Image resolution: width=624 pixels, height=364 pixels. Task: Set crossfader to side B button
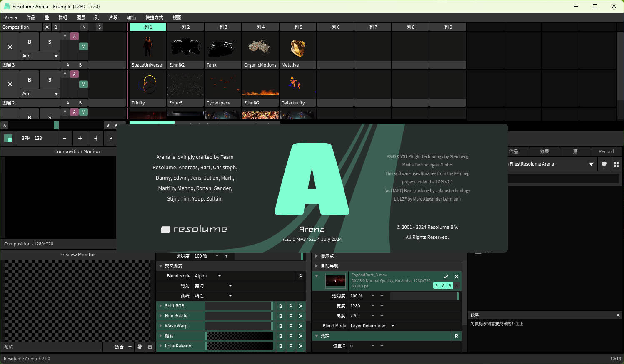107,125
